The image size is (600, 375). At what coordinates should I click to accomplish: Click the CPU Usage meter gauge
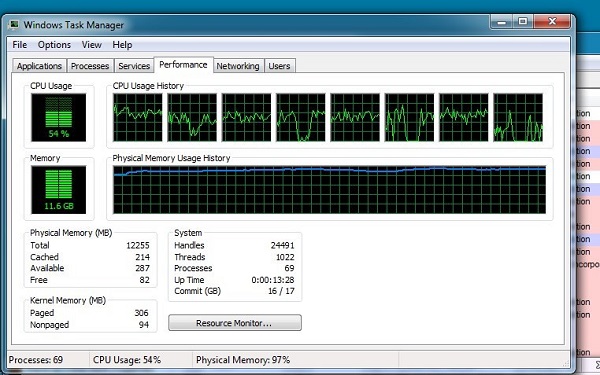click(x=59, y=117)
